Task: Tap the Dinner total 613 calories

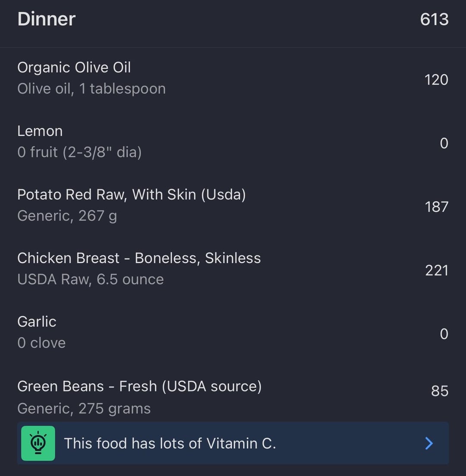Action: pyautogui.click(x=434, y=19)
